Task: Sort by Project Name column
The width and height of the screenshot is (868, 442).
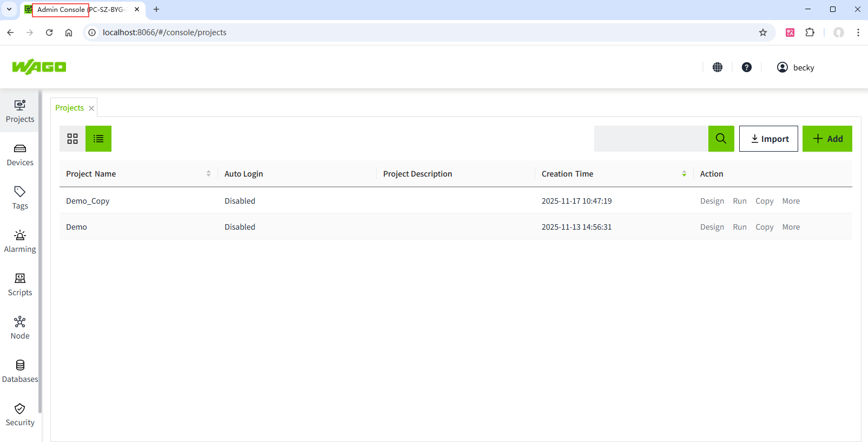Action: click(x=208, y=174)
